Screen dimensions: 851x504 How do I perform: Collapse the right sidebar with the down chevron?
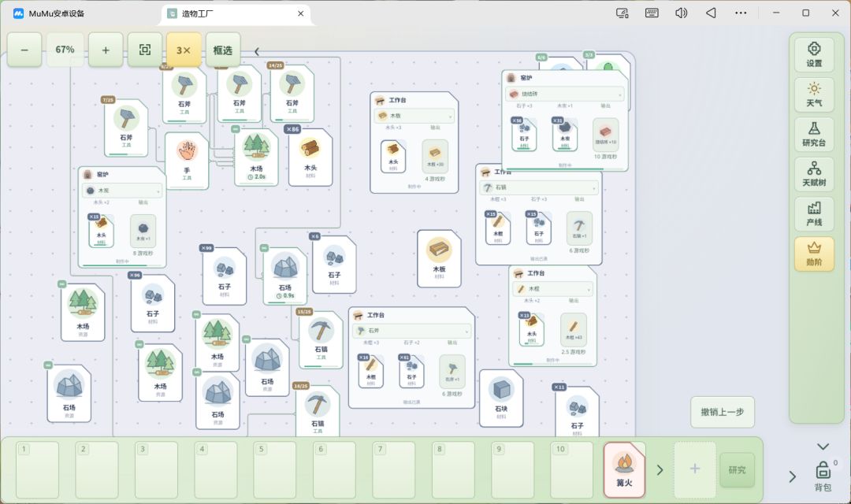(823, 447)
